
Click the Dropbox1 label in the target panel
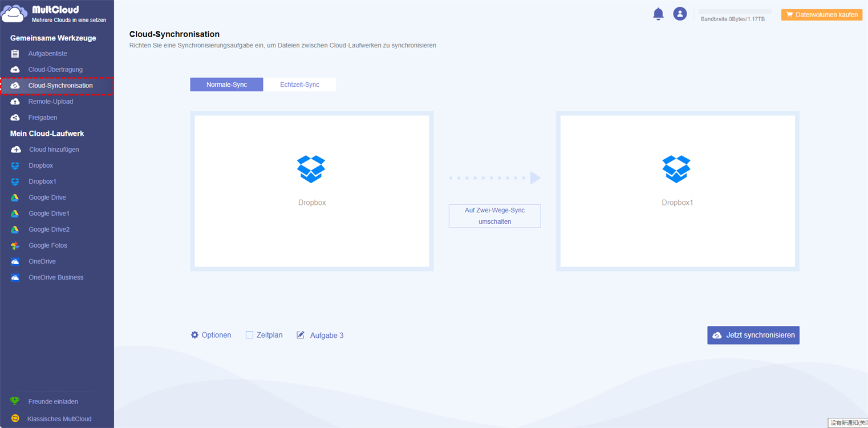(x=678, y=203)
